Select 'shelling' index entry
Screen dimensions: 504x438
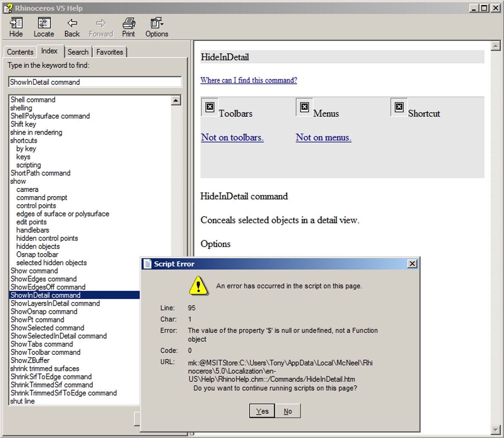21,108
